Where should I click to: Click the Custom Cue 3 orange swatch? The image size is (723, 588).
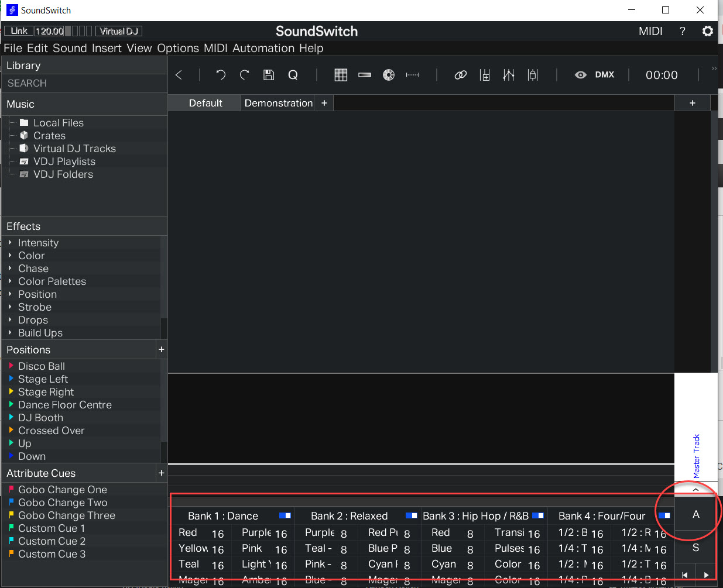[11, 553]
